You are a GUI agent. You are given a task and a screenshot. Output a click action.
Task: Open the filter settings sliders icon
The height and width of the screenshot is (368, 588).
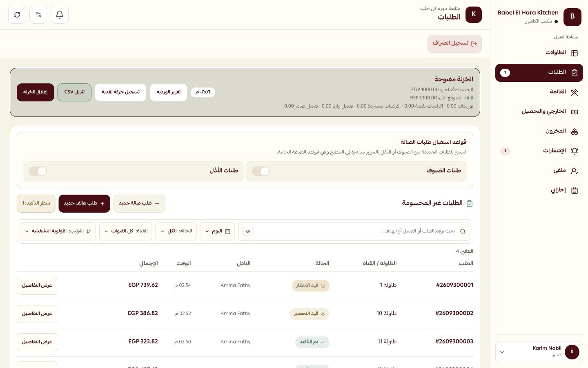[38, 15]
